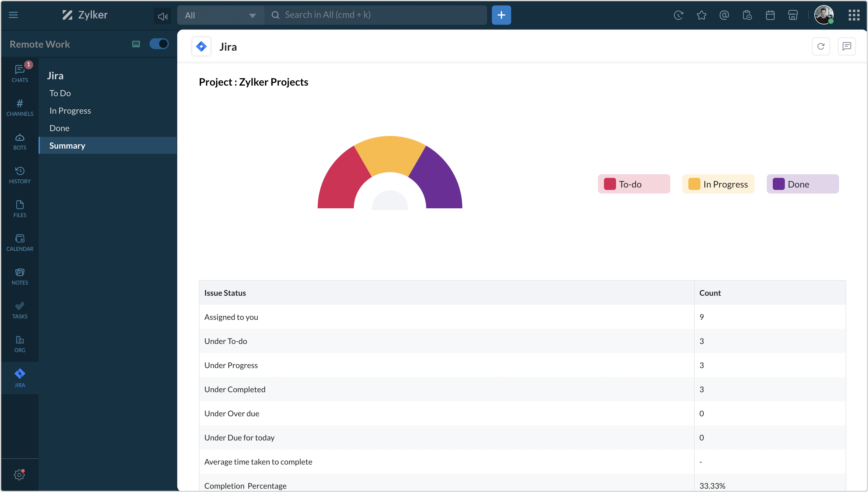Open starred messages star icon
This screenshot has width=868, height=492.
click(x=702, y=15)
